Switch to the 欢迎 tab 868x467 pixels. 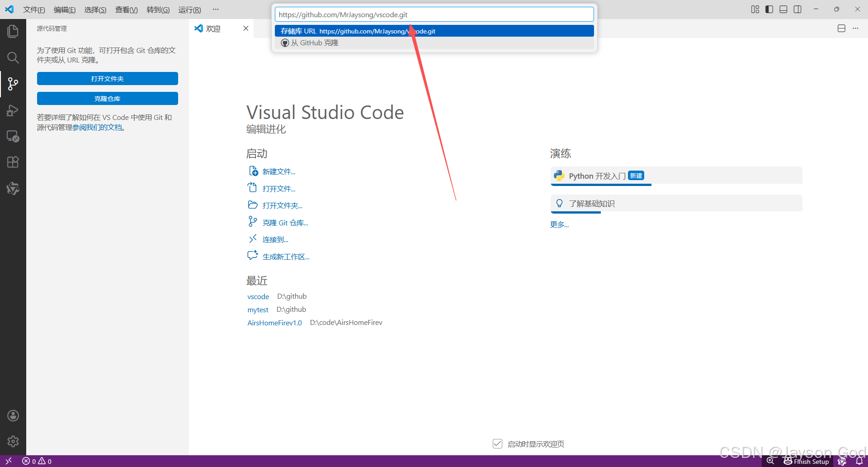pos(213,29)
